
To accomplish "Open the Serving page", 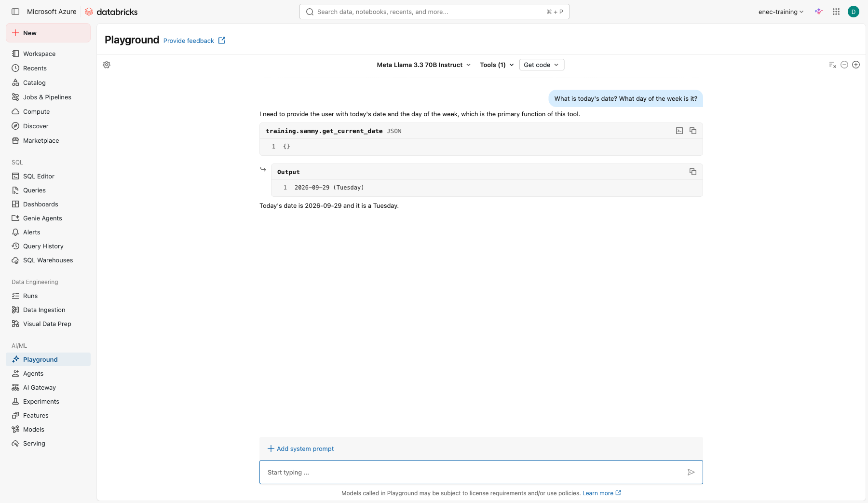I will tap(48, 443).
